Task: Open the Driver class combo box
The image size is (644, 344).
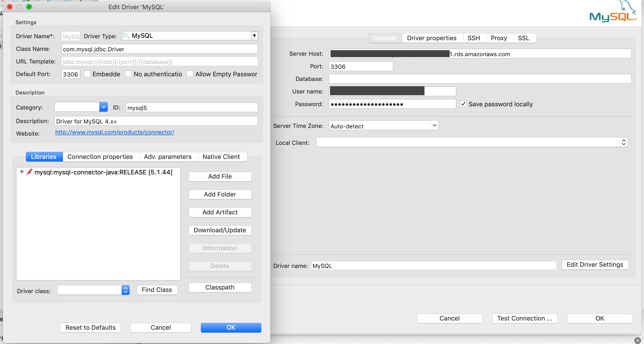Action: (x=126, y=290)
